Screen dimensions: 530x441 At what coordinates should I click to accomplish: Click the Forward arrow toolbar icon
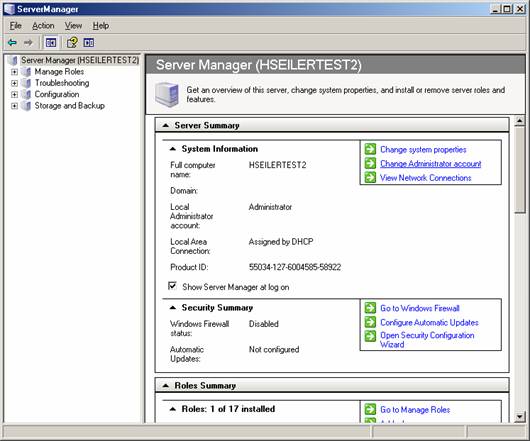click(x=28, y=43)
